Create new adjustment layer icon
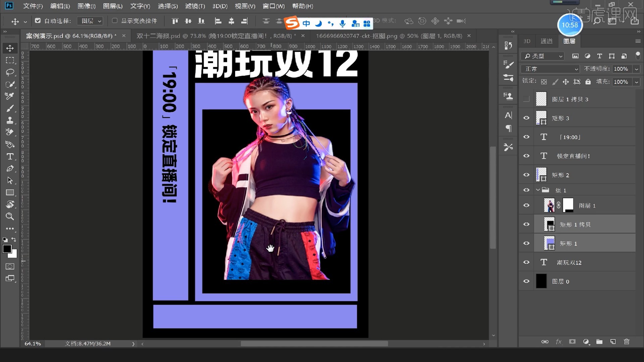The width and height of the screenshot is (644, 362). tap(586, 342)
